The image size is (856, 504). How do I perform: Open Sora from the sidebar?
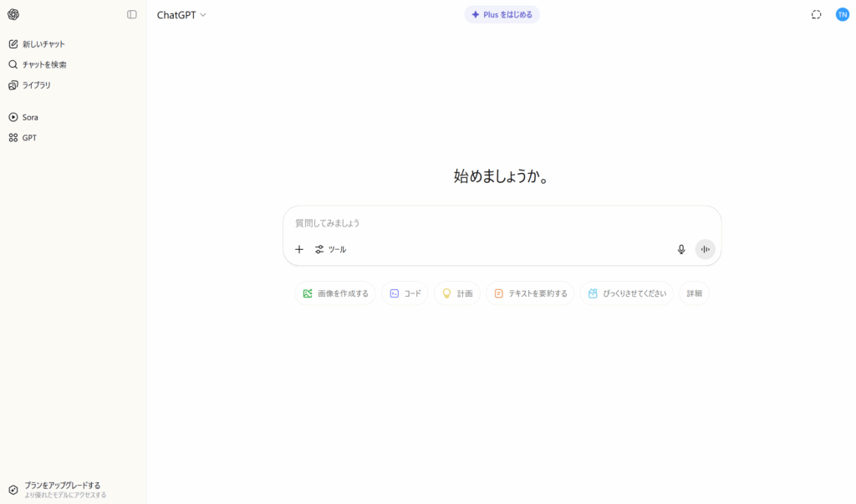click(x=23, y=117)
